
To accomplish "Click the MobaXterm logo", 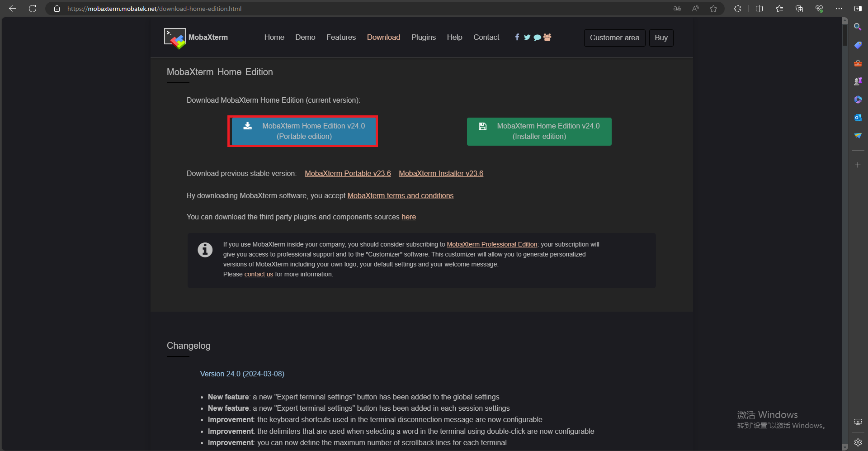I will (196, 38).
